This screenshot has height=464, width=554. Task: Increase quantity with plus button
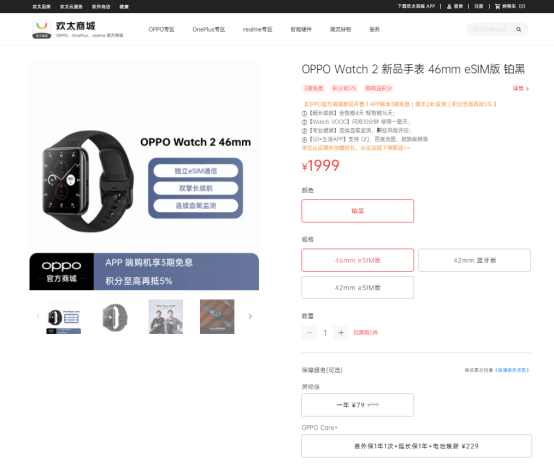pyautogui.click(x=341, y=333)
